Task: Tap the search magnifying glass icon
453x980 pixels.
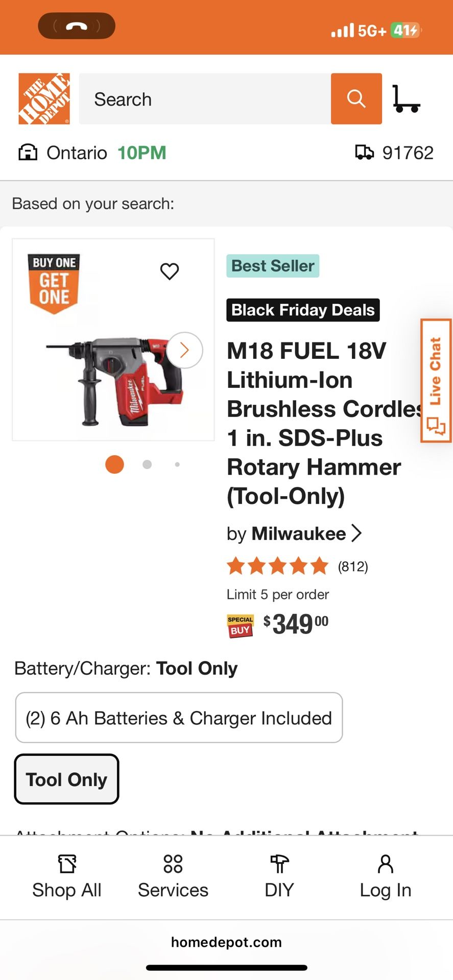Action: click(x=356, y=99)
